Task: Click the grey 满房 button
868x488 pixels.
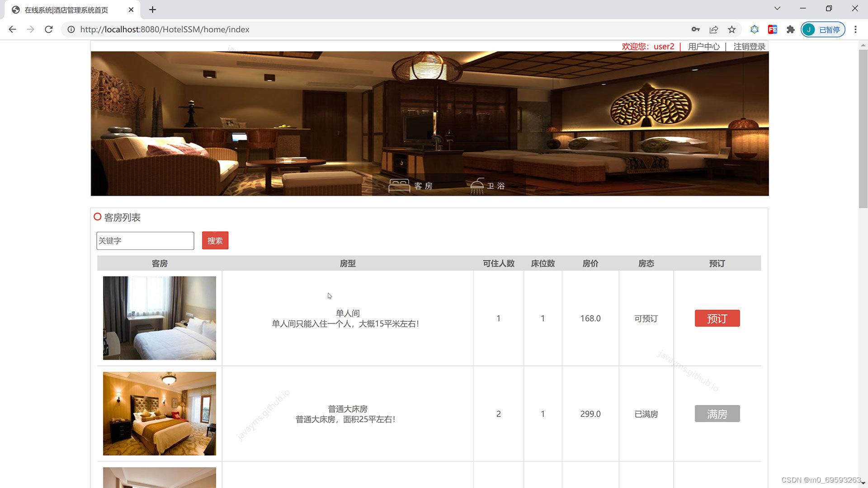Action: [x=717, y=413]
